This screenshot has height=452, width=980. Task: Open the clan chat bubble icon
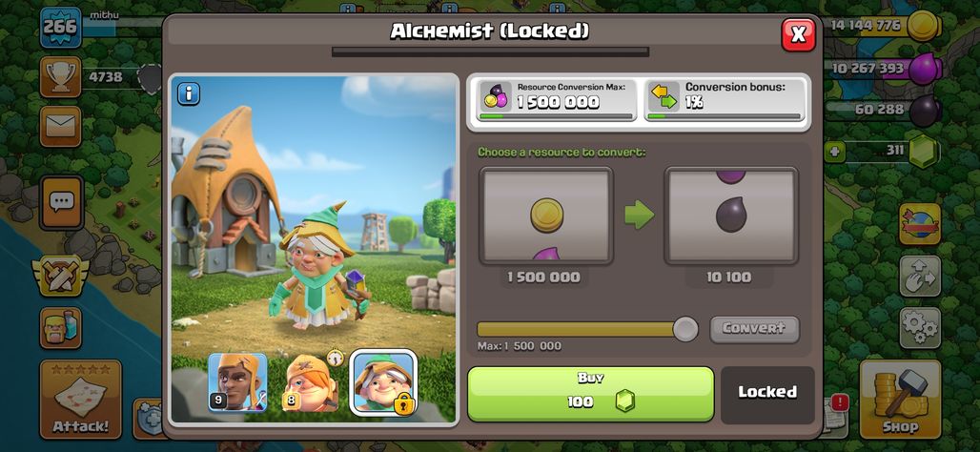[x=61, y=202]
